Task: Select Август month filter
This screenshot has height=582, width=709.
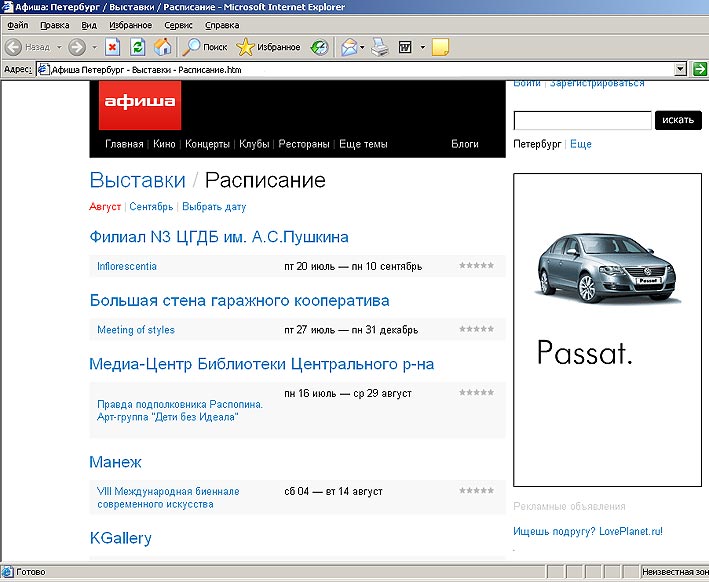Action: pos(105,207)
